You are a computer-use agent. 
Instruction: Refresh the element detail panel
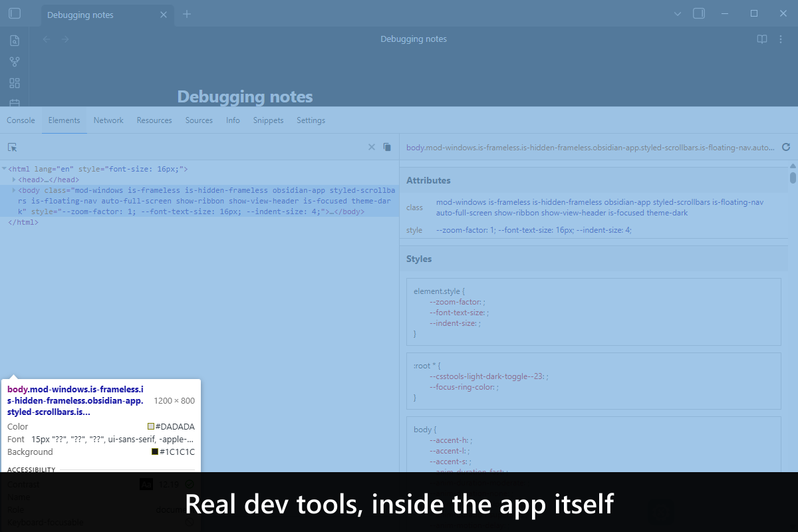click(786, 147)
